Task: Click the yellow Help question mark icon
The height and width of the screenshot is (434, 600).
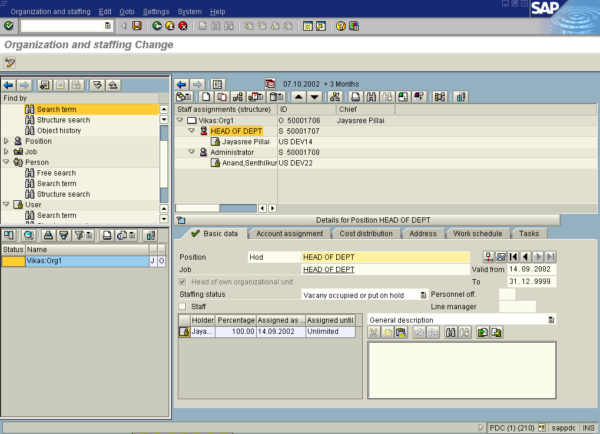Action: click(x=341, y=26)
